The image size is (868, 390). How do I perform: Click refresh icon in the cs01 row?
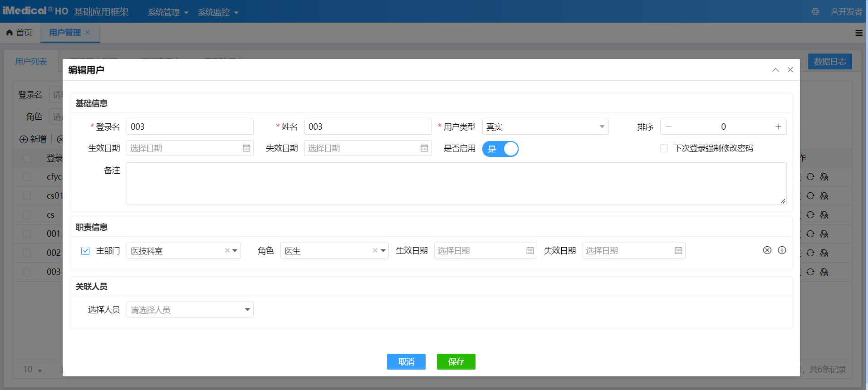810,196
